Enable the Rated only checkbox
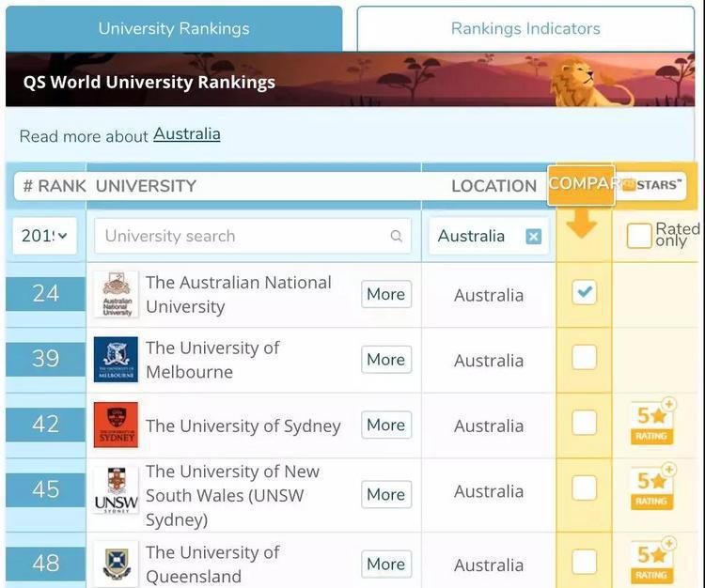 click(x=639, y=236)
